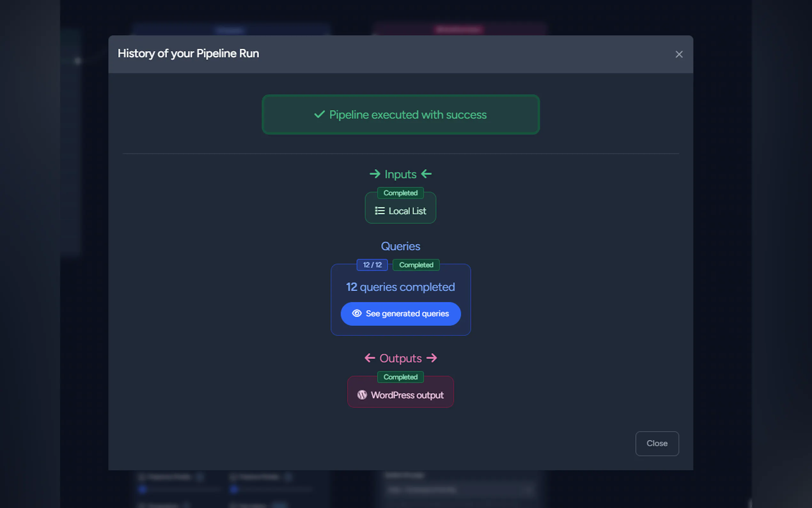Click the Completed badge beside 12 / 12
The width and height of the screenshot is (812, 508).
(416, 265)
